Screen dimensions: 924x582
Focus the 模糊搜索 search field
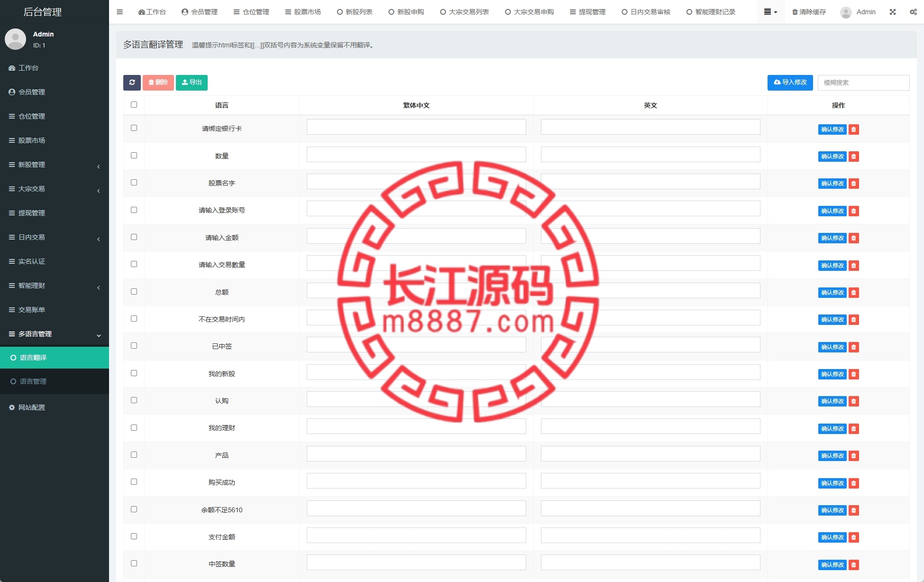[864, 83]
